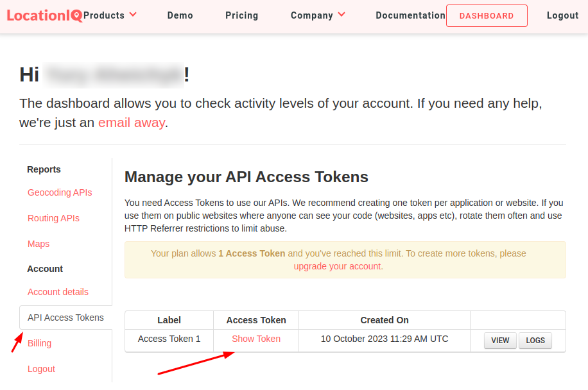Screen dimensions: 588x390
Task: Expand the Company dropdown chevron
Action: (342, 15)
